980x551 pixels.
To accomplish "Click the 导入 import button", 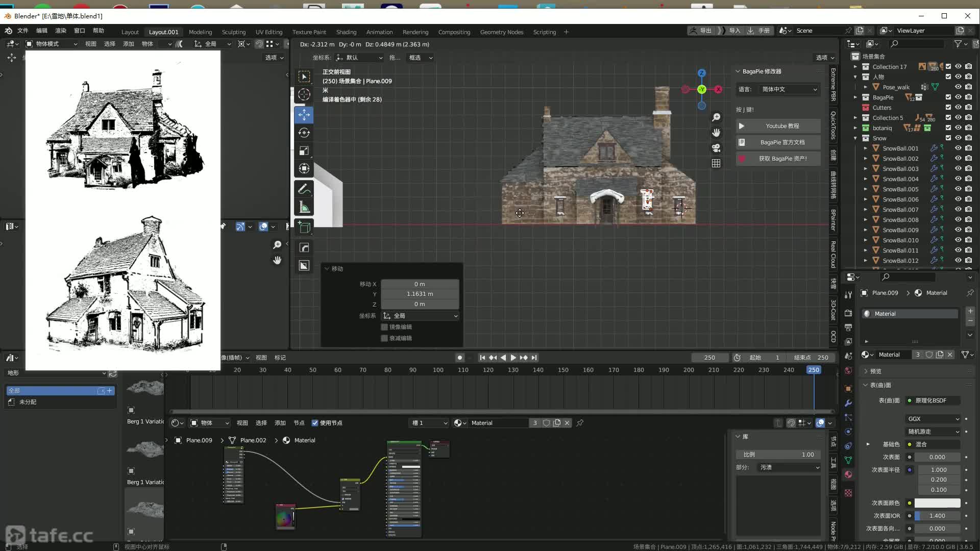I will 730,31.
